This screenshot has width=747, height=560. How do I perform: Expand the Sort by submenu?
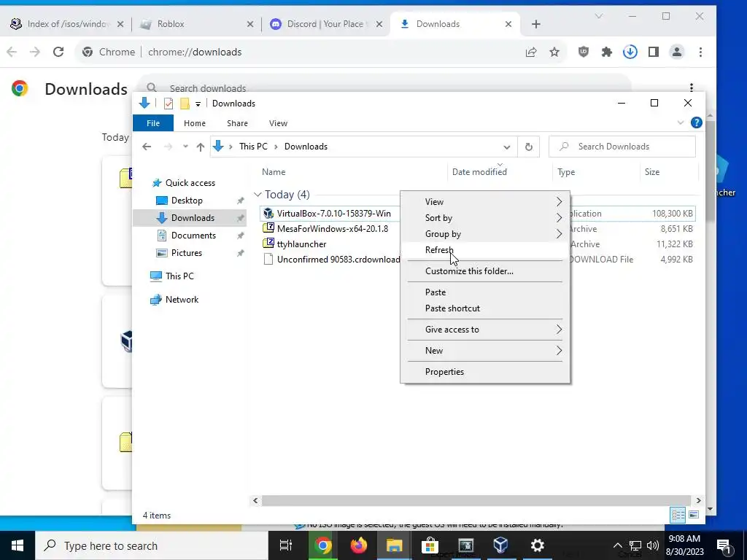tap(485, 218)
